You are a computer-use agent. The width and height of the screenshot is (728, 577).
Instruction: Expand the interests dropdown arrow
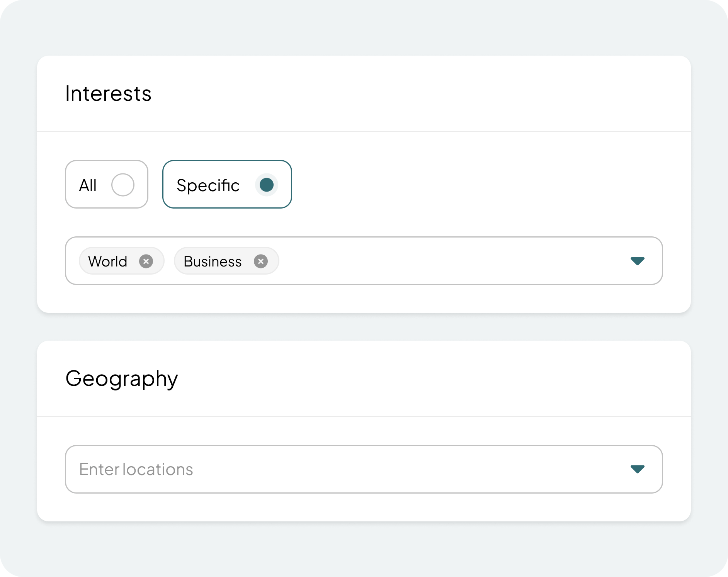(637, 261)
